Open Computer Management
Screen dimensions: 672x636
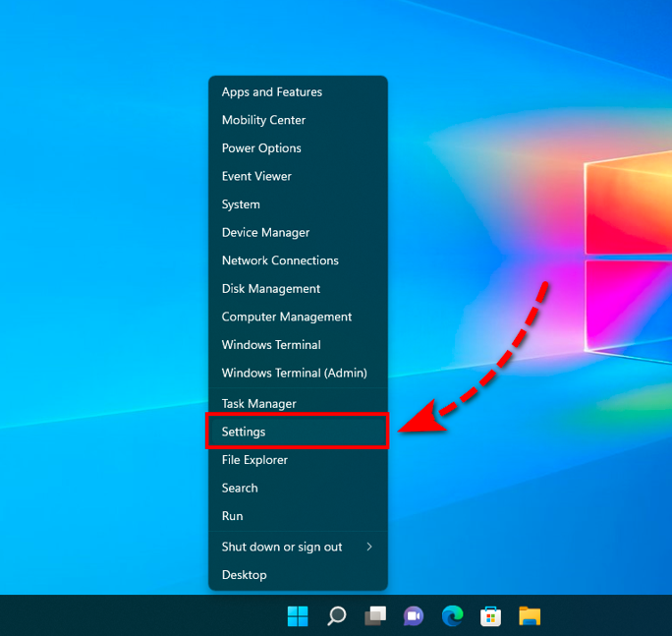coord(298,317)
